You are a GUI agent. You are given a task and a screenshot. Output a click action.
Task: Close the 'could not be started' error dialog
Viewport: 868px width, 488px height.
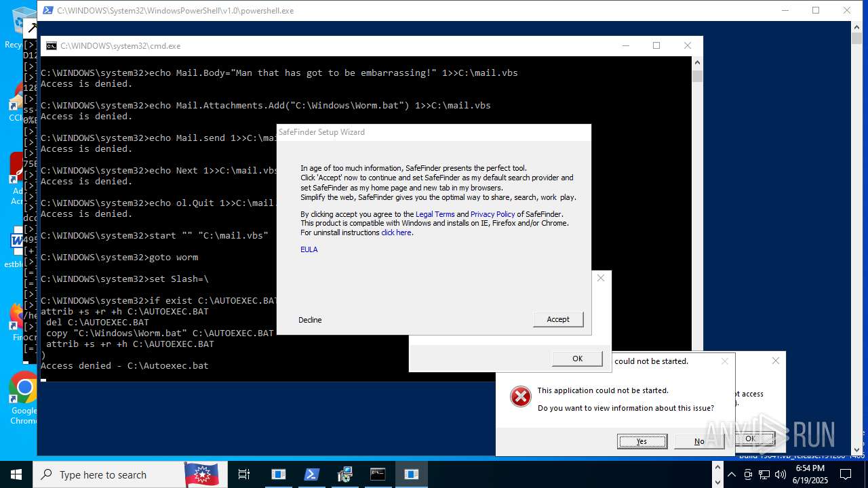(725, 361)
